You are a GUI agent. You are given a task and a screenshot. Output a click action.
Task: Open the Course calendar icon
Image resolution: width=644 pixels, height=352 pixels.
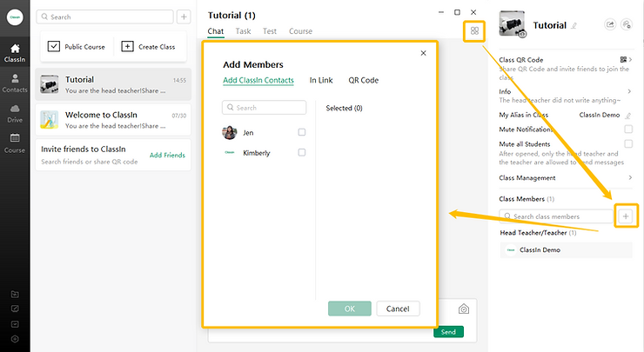pos(15,142)
